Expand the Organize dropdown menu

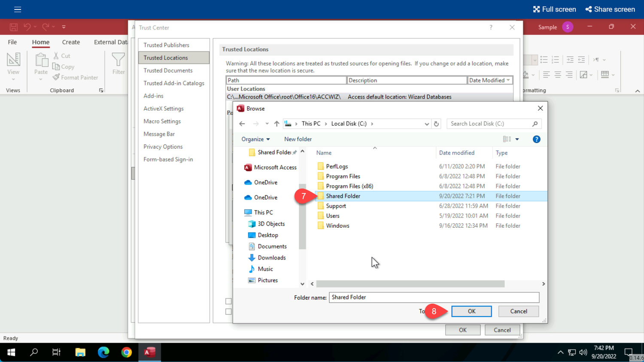pos(256,139)
